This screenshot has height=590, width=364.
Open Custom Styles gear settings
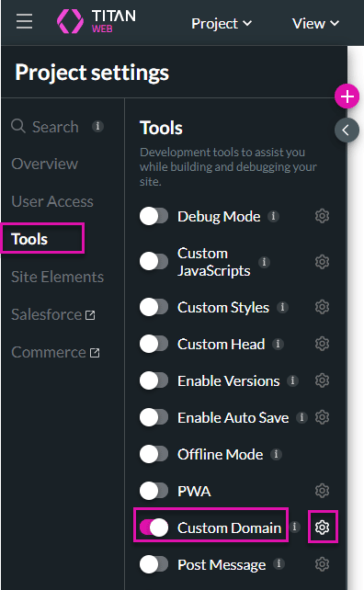pos(323,307)
